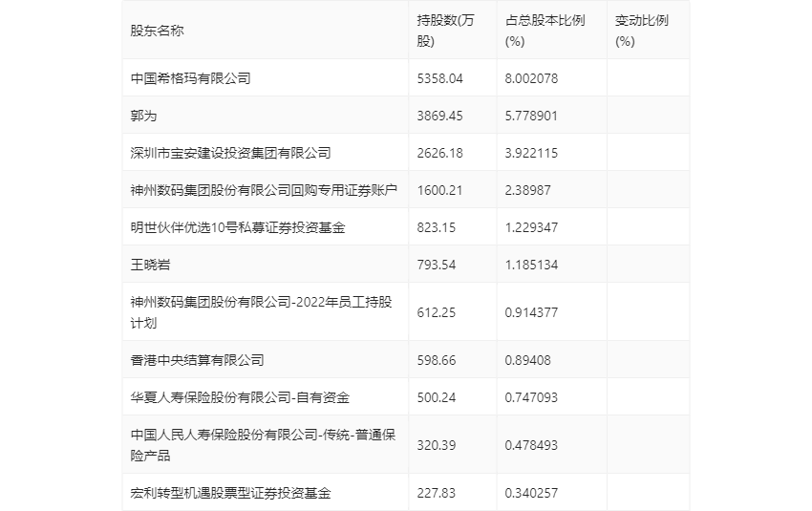Select shareholder 王晓岩

150,265
